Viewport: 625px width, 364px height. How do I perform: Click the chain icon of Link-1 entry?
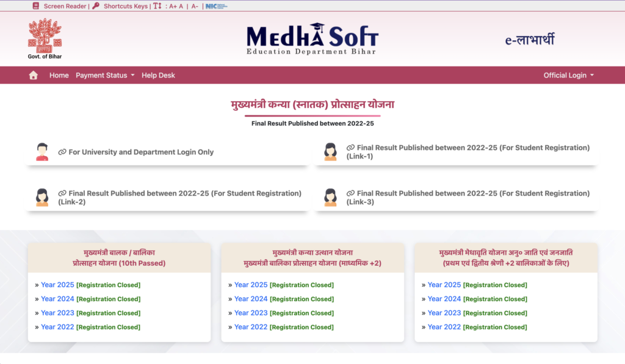350,148
